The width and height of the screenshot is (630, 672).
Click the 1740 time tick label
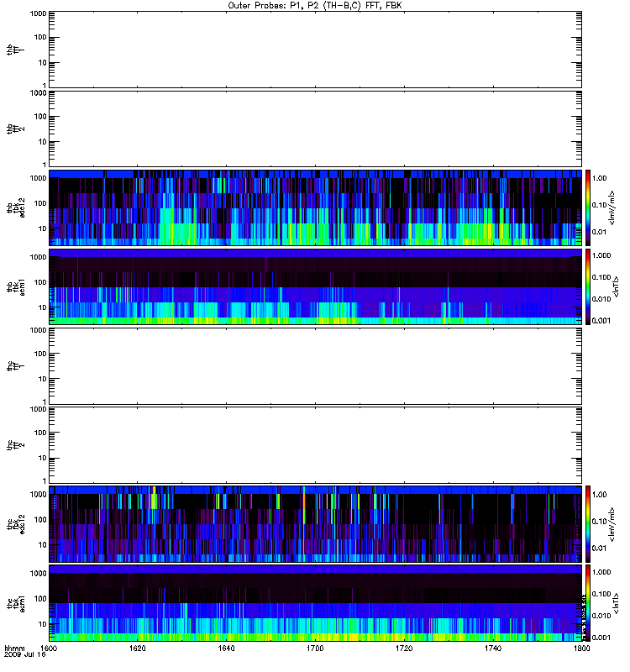(493, 648)
